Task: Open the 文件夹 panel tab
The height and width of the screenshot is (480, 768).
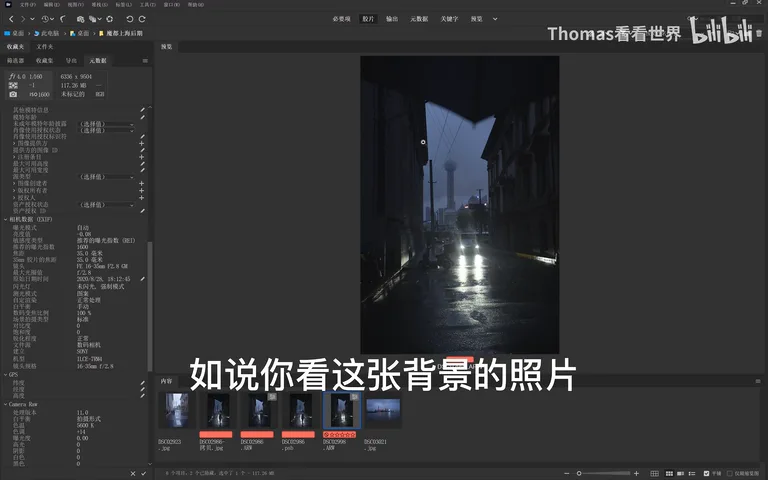Action: pos(45,47)
